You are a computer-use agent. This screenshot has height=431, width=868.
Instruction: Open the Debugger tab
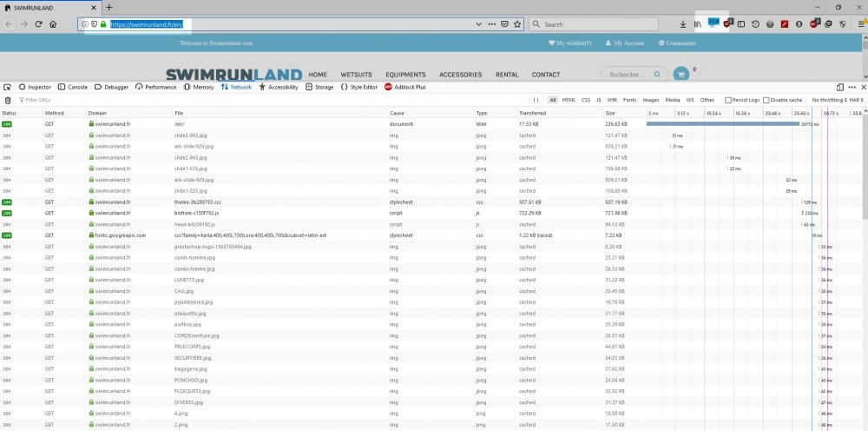pyautogui.click(x=111, y=87)
